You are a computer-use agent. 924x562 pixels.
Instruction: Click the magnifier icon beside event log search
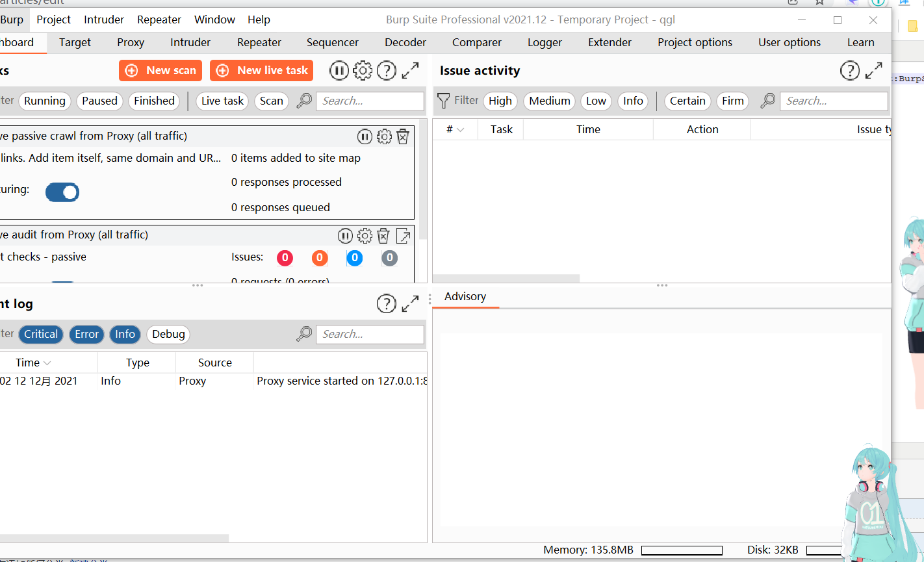[303, 334]
